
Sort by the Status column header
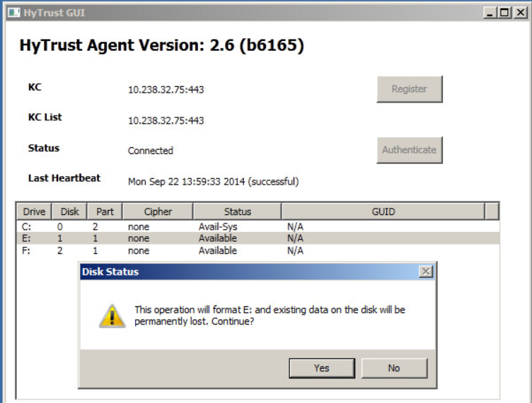237,211
